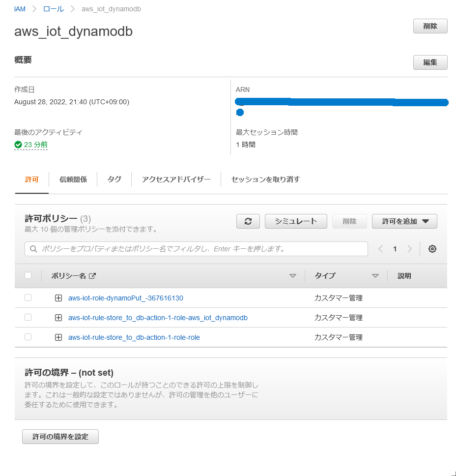
Task: Check the aws-iot-rule-store_to_db-action-1-role-aws_iot_dynamodb policy box
Action: pyautogui.click(x=28, y=317)
